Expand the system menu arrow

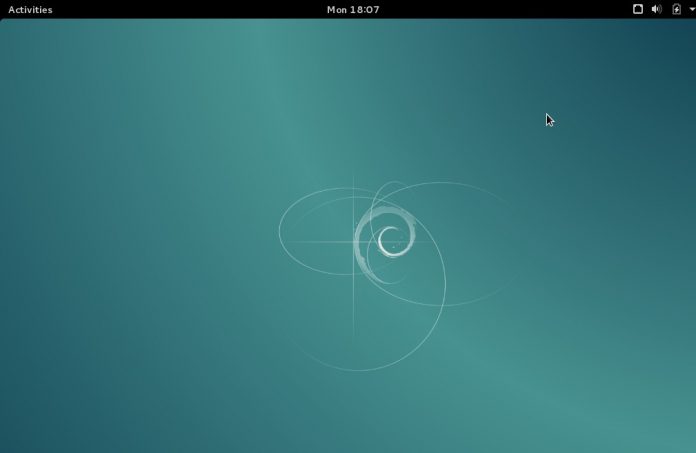point(692,9)
